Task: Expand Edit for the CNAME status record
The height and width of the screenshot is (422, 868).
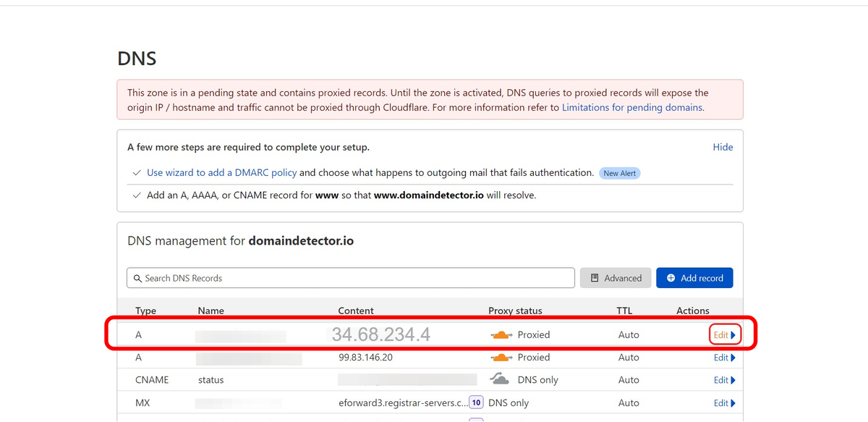Action: pos(724,380)
